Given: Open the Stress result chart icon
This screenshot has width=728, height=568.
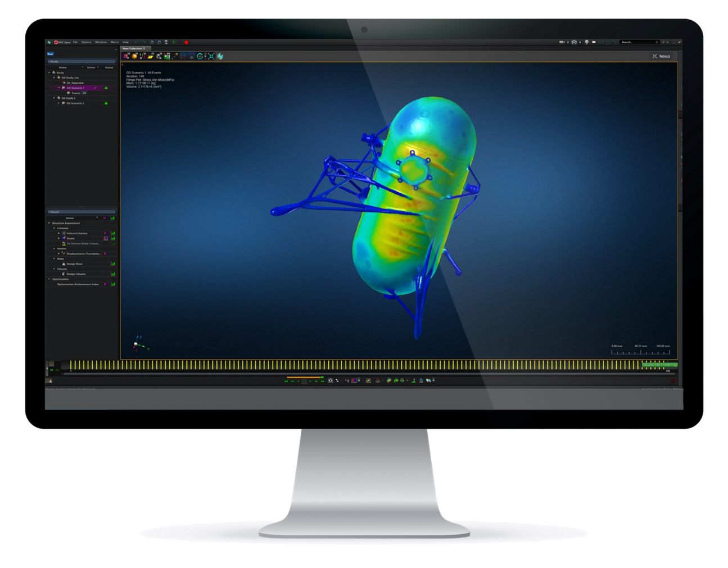Looking at the screenshot, I should click(113, 238).
